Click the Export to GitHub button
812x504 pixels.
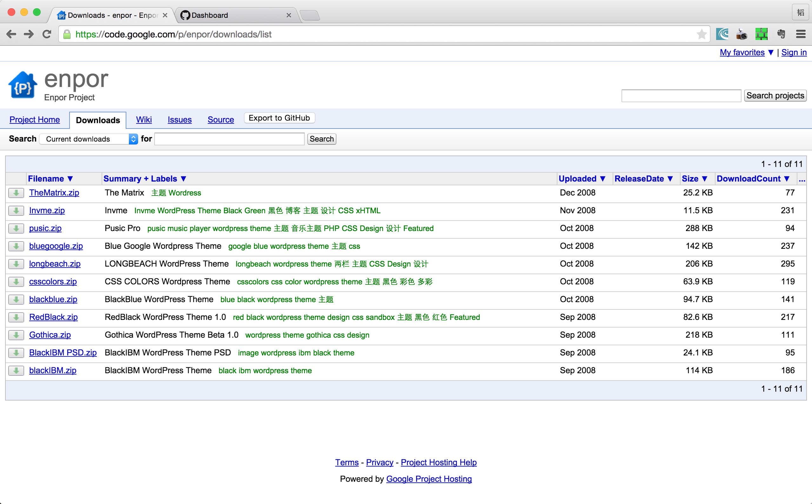(279, 118)
